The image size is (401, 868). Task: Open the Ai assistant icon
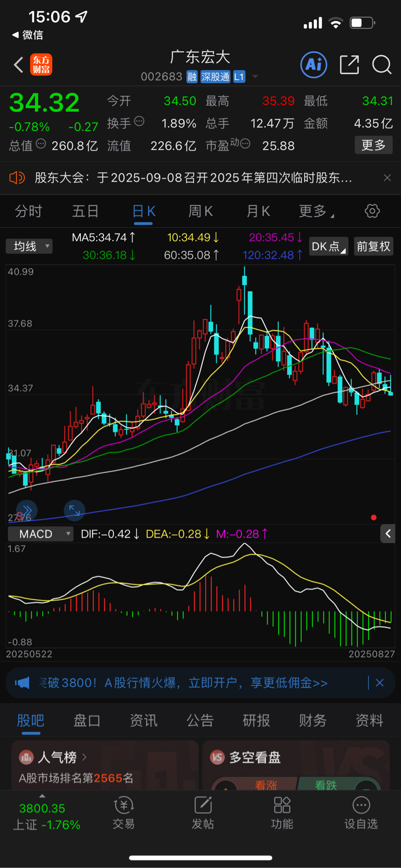coord(314,65)
